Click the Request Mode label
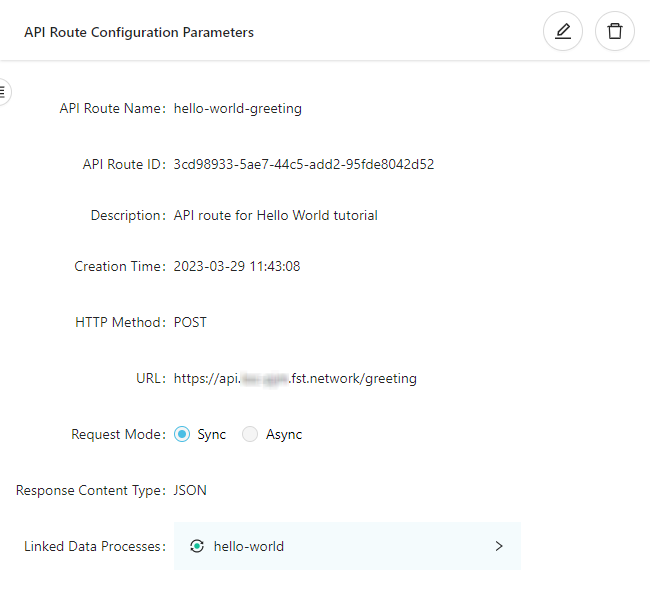 [118, 434]
